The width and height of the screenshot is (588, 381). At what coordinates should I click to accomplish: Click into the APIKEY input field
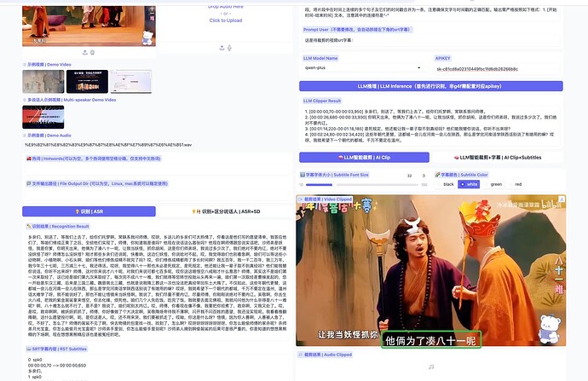[497, 69]
